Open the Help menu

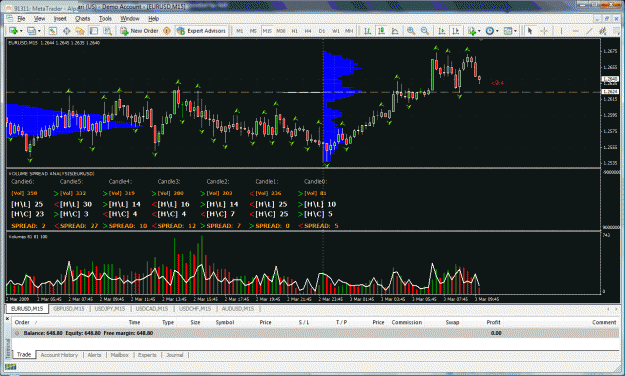click(153, 18)
